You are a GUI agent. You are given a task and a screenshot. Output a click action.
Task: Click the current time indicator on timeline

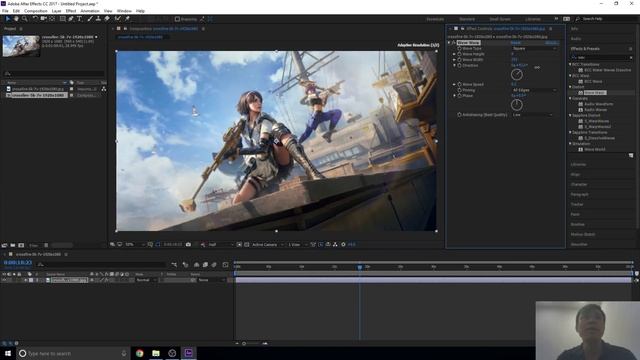[x=360, y=267]
